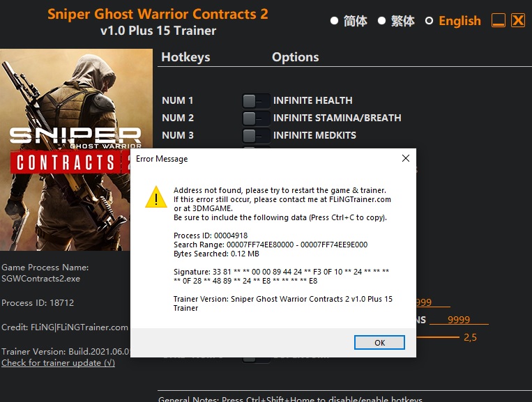Click the INFINITE STAMINA/BREATH label
Image resolution: width=532 pixels, height=402 pixels.
tap(337, 118)
